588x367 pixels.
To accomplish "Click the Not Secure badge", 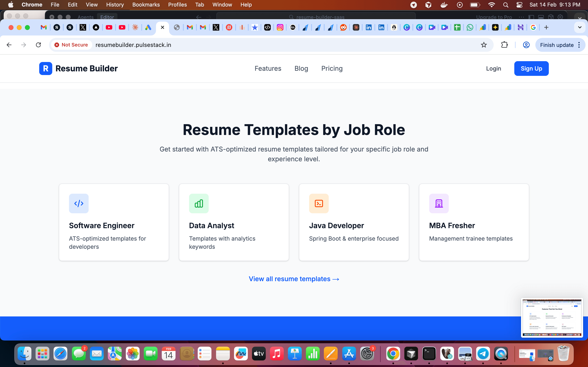I will [71, 45].
